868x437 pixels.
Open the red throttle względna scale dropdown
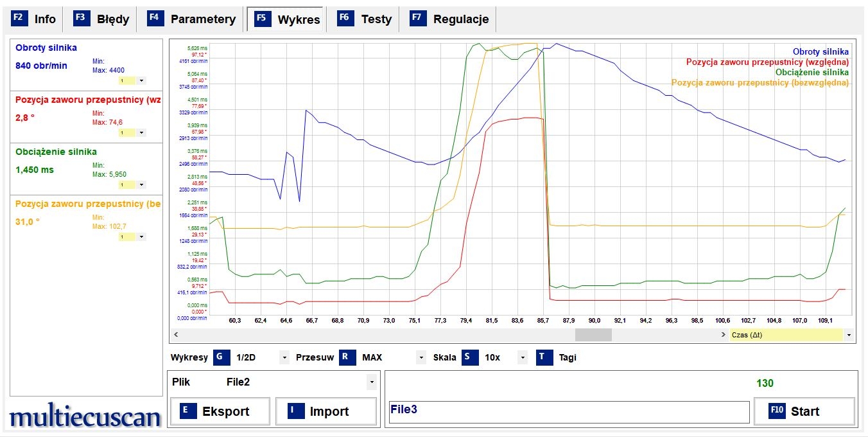tap(141, 133)
